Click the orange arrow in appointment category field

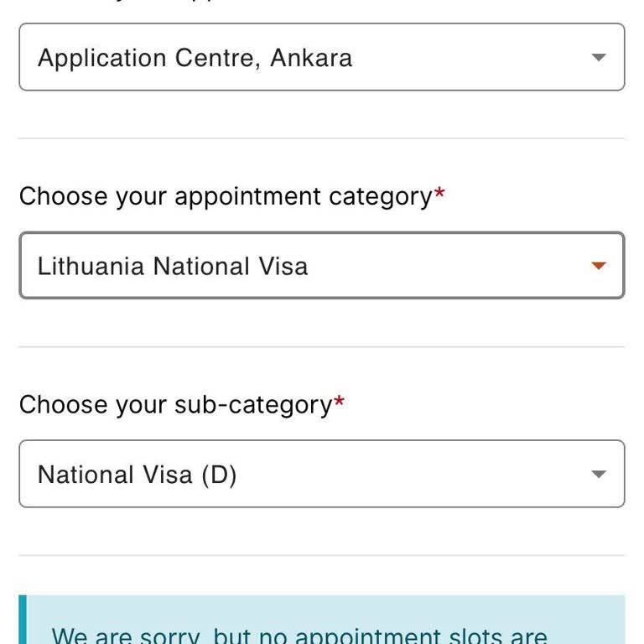pyautogui.click(x=598, y=266)
